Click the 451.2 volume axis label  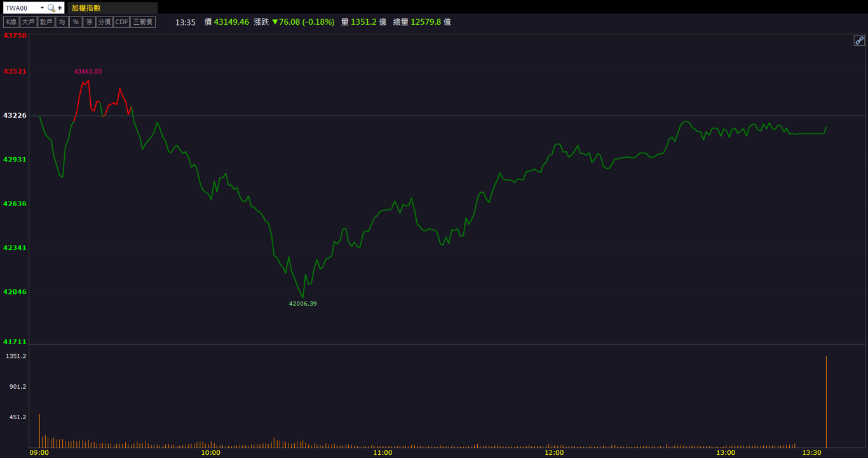pos(18,417)
